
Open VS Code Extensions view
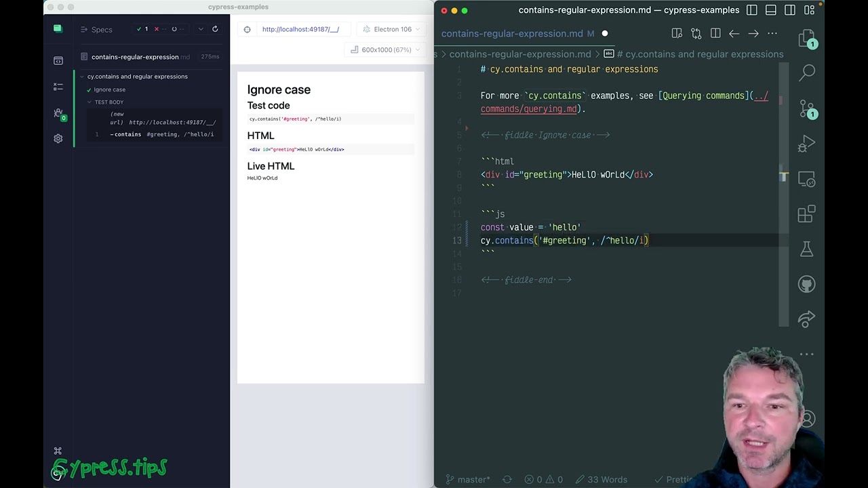coord(806,214)
